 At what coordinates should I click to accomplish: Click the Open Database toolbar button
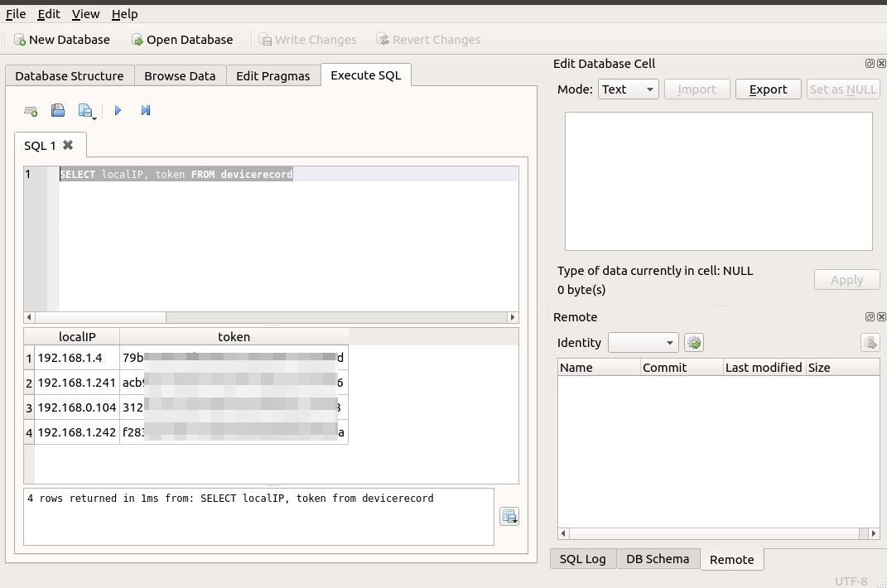click(x=182, y=40)
